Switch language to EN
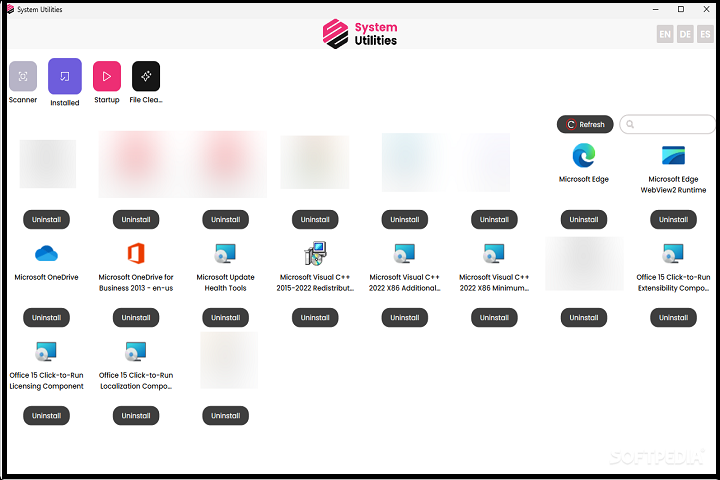720x480 pixels. coord(665,34)
